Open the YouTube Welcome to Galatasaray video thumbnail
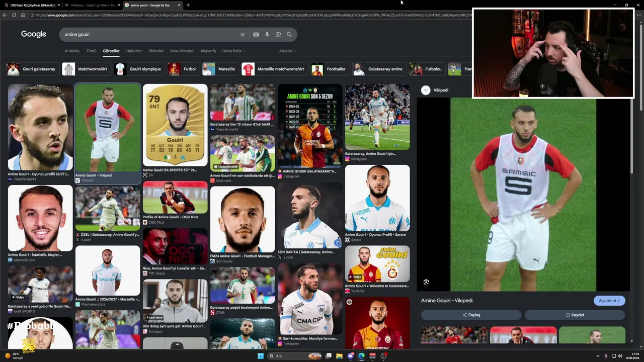 pyautogui.click(x=377, y=264)
